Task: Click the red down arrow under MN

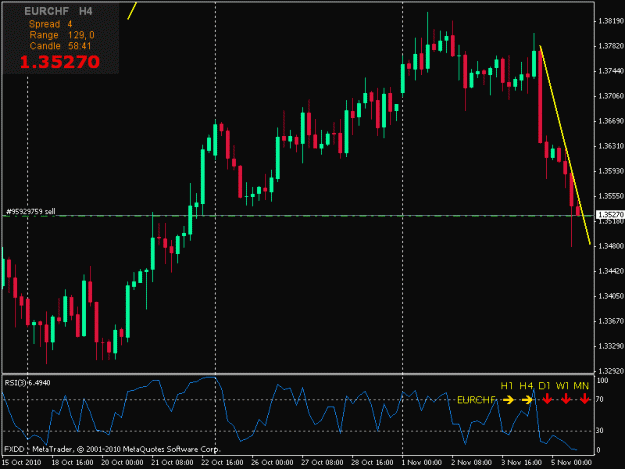Action: [x=584, y=398]
